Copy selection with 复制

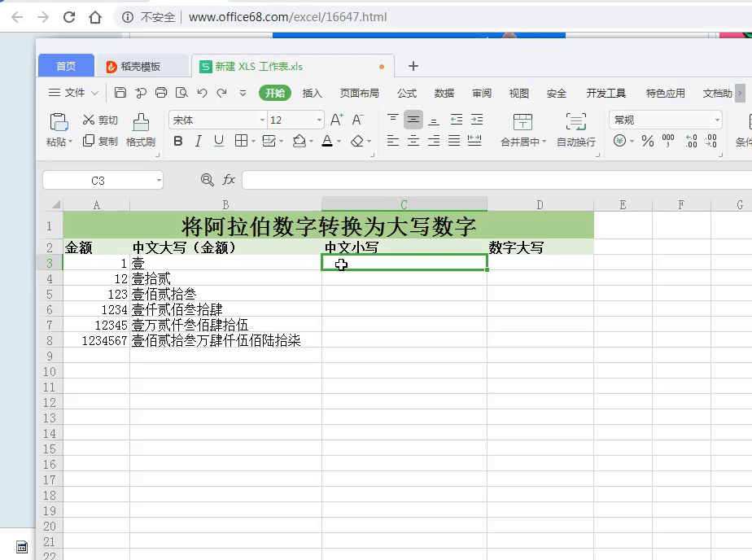pyautogui.click(x=100, y=141)
